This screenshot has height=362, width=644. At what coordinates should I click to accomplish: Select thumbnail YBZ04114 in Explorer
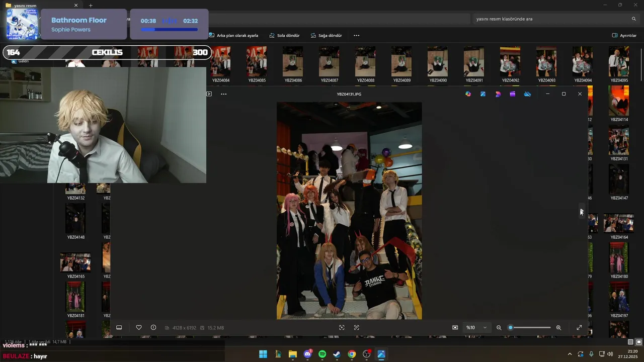[619, 104]
